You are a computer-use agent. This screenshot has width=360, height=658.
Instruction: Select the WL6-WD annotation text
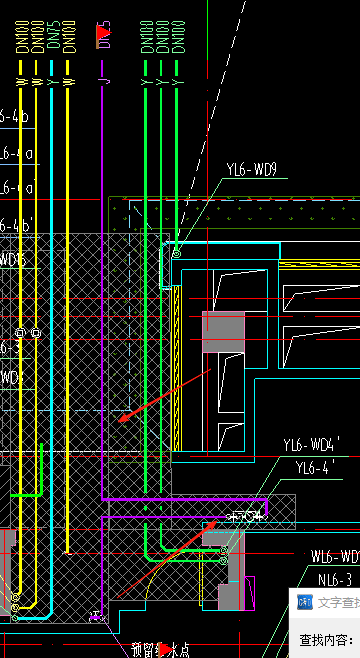click(x=335, y=556)
